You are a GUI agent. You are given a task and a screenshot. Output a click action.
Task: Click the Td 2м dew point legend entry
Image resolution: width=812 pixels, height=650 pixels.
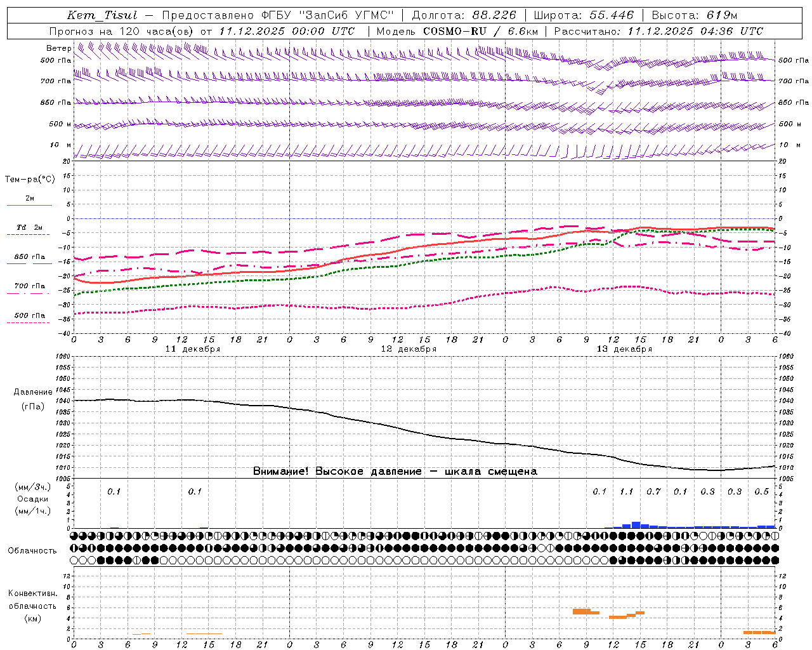[29, 227]
